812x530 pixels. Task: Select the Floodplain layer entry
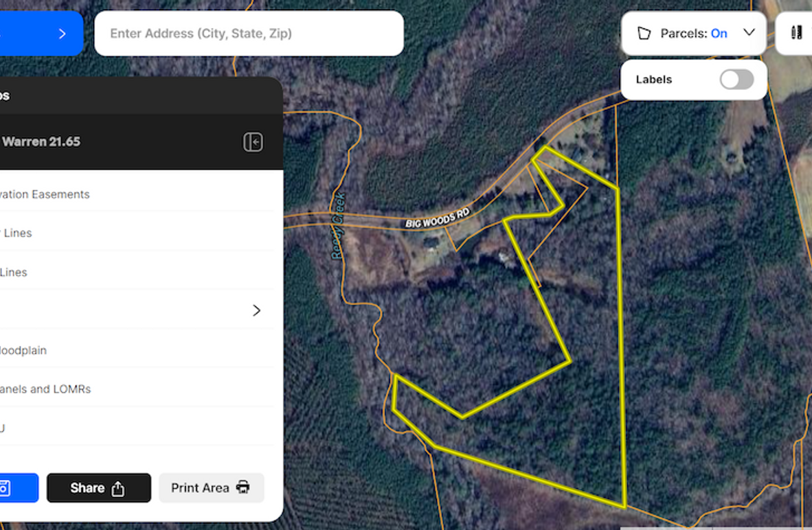[23, 350]
